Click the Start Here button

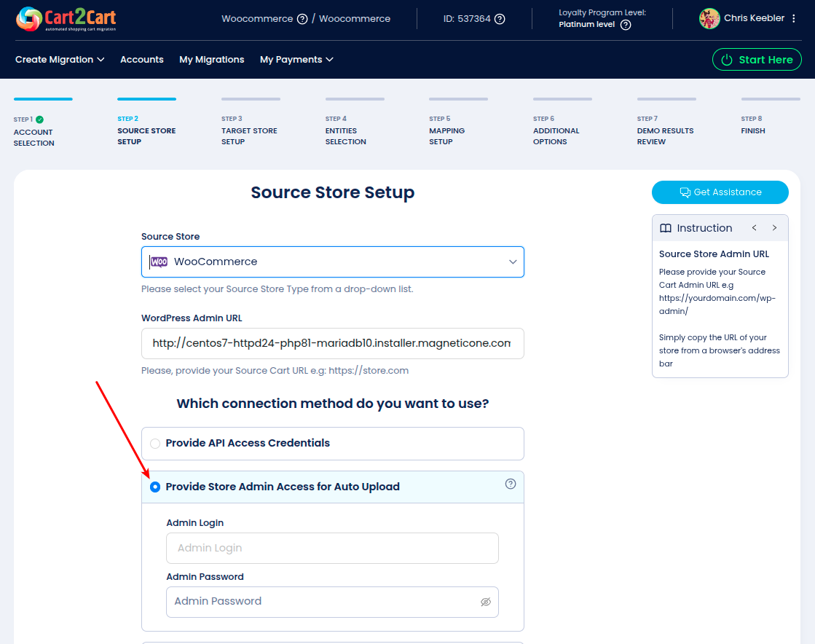pyautogui.click(x=757, y=59)
